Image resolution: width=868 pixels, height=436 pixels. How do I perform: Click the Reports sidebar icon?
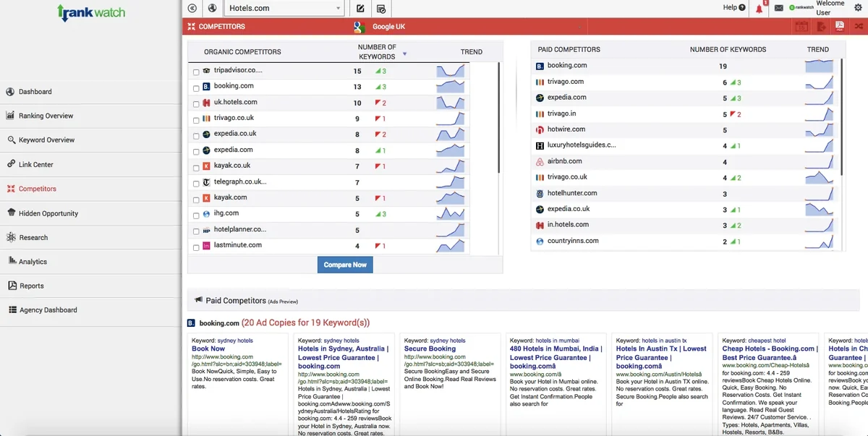pyautogui.click(x=12, y=286)
